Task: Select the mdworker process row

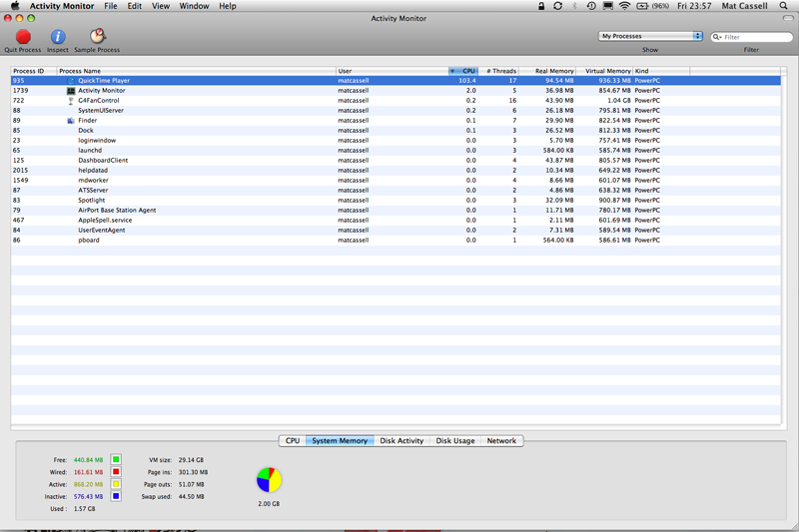Action: point(396,181)
